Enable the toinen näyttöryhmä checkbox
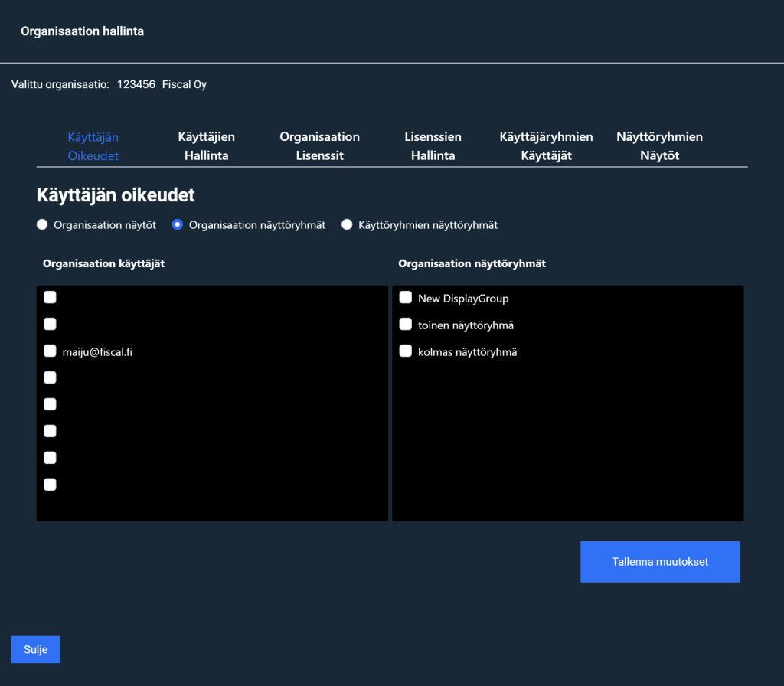Screen dimensions: 784x686 coord(406,325)
